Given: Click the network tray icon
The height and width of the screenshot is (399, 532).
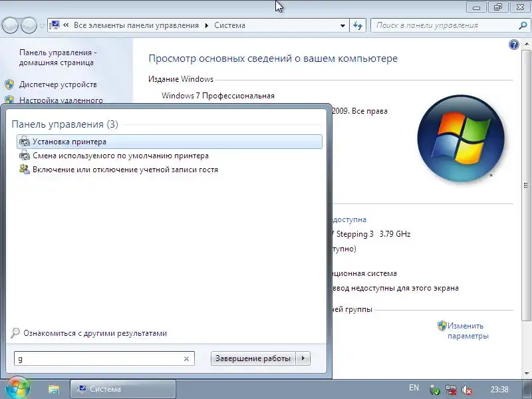Looking at the screenshot, I should [451, 390].
